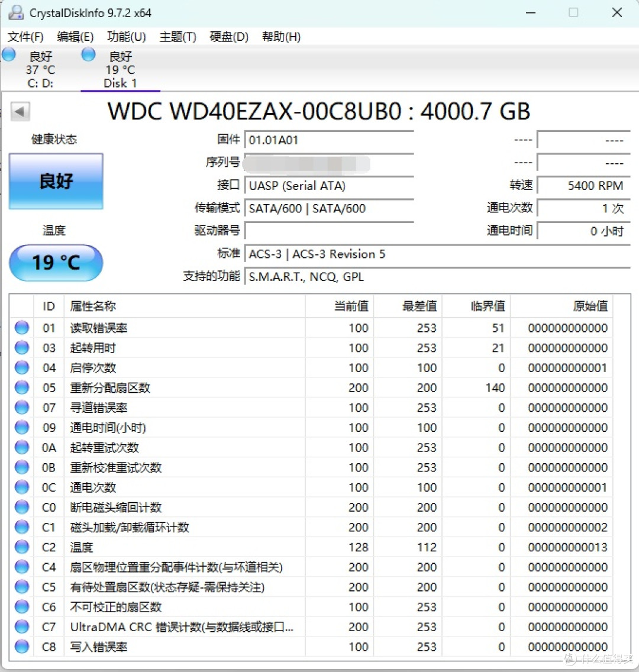Select attribute name 不可校正的扇区数
Image resolution: width=639 pixels, height=672 pixels.
pyautogui.click(x=116, y=607)
